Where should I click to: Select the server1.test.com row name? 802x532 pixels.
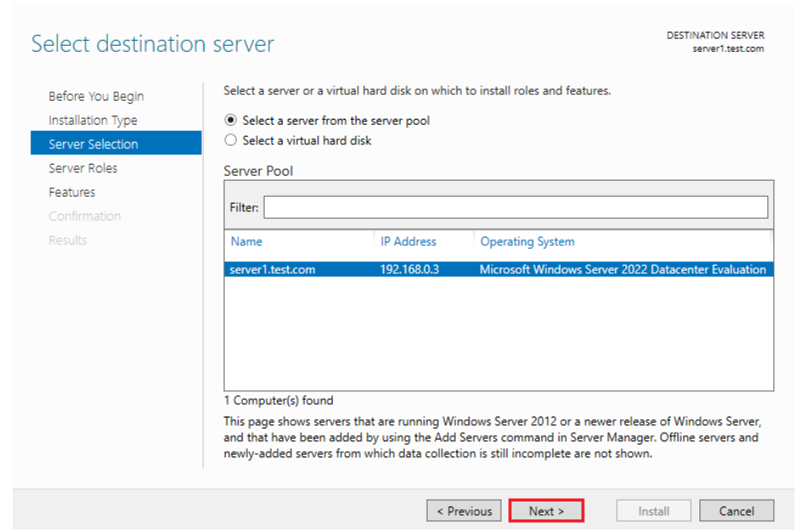272,270
